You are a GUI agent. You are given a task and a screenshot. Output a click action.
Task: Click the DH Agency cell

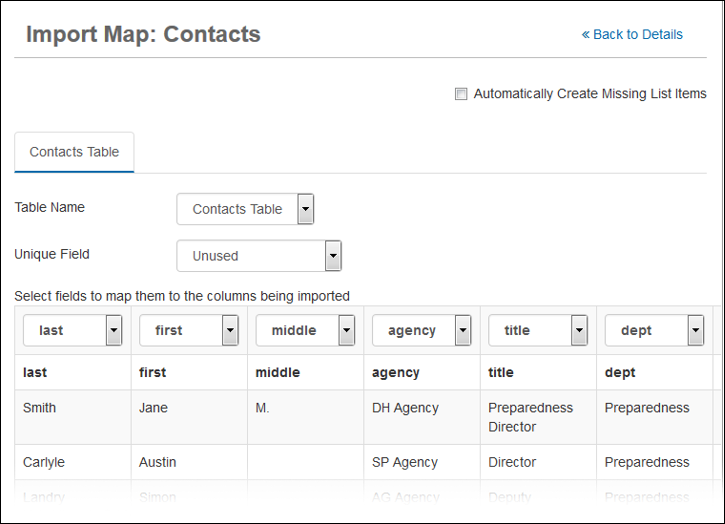(x=403, y=408)
